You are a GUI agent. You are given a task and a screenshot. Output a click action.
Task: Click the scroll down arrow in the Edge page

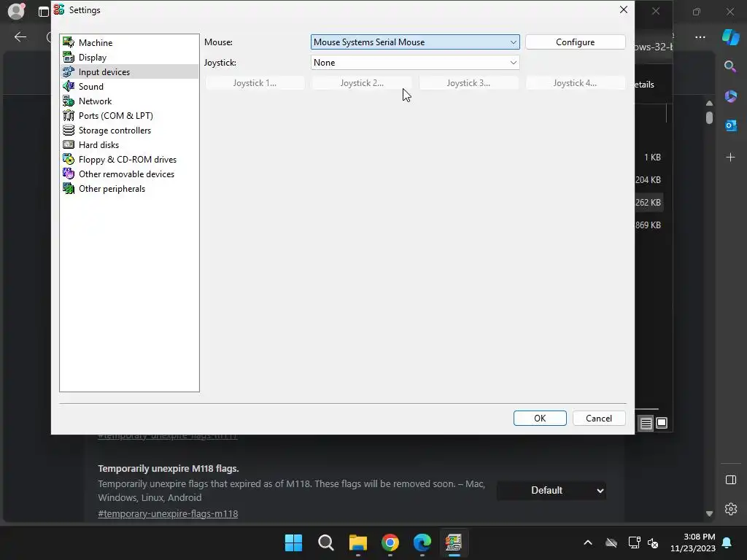click(709, 513)
